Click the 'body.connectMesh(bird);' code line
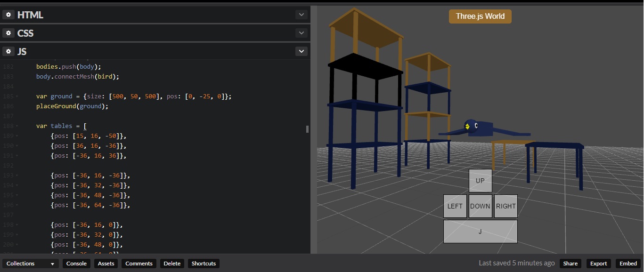Screen dimensions: 644x272 tap(78, 77)
